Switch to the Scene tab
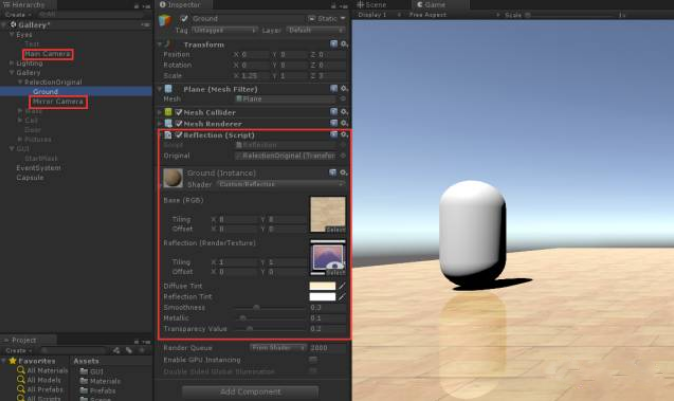 click(x=375, y=5)
